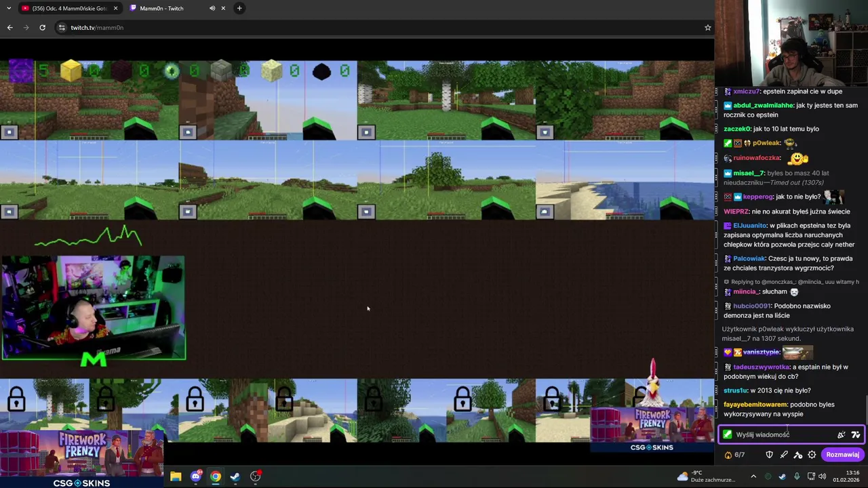Go back to the previous page
The height and width of the screenshot is (488, 868).
pyautogui.click(x=9, y=27)
